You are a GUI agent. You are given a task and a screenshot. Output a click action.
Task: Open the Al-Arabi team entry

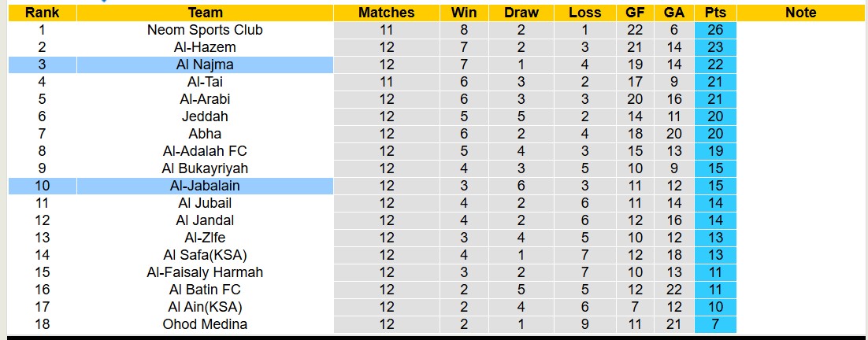tap(205, 99)
